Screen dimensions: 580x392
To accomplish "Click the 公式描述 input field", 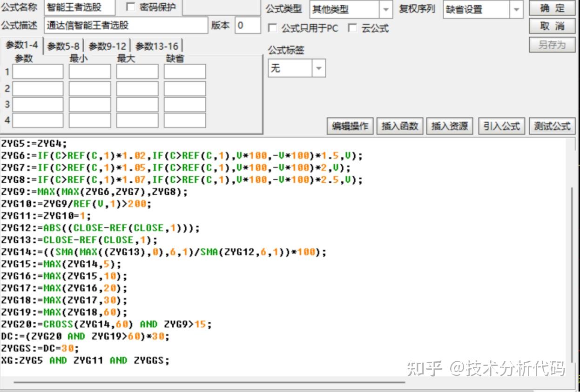I will pyautogui.click(x=126, y=26).
